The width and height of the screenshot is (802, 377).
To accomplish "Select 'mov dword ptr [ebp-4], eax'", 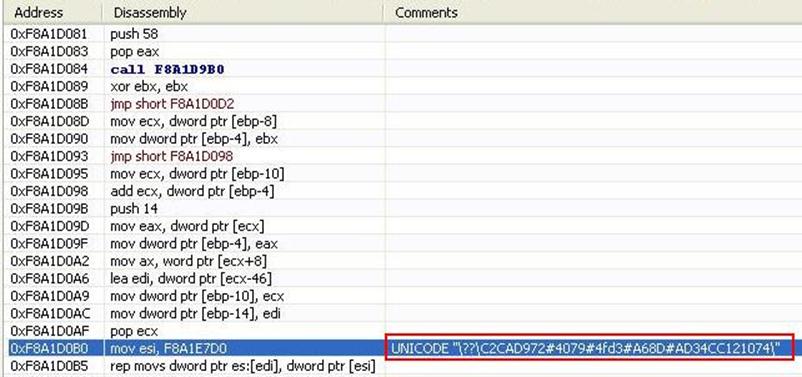I will coord(194,243).
